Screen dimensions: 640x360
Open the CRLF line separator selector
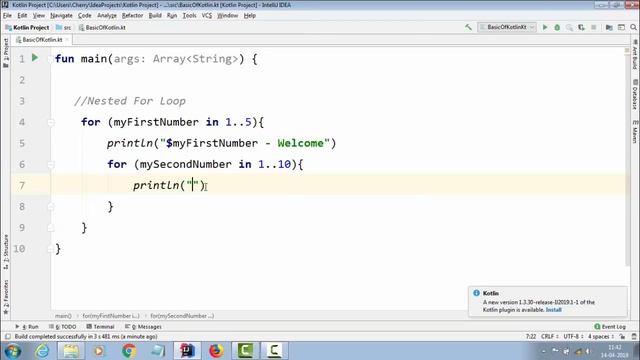click(x=550, y=337)
